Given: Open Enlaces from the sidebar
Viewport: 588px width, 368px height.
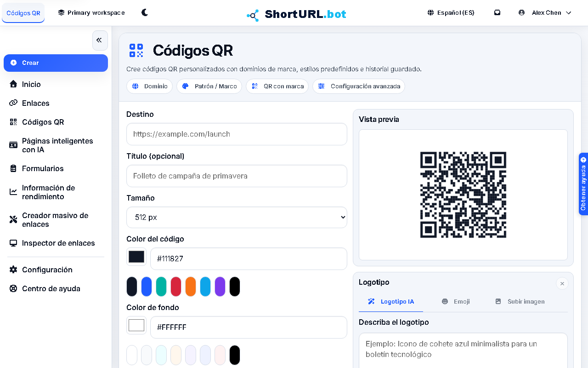Looking at the screenshot, I should pos(56,103).
